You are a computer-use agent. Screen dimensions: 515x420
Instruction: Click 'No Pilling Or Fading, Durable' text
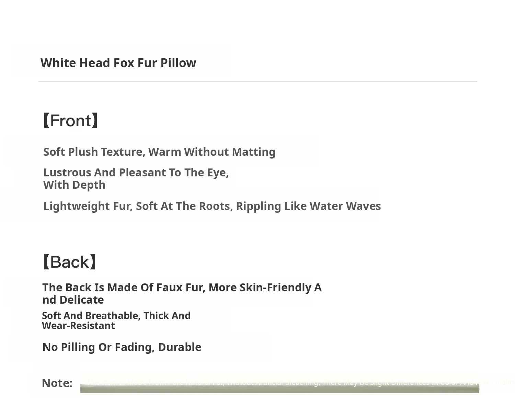point(122,347)
